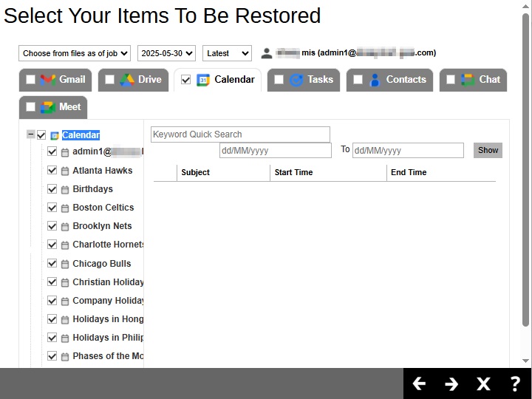Click the user account person icon

tap(267, 53)
